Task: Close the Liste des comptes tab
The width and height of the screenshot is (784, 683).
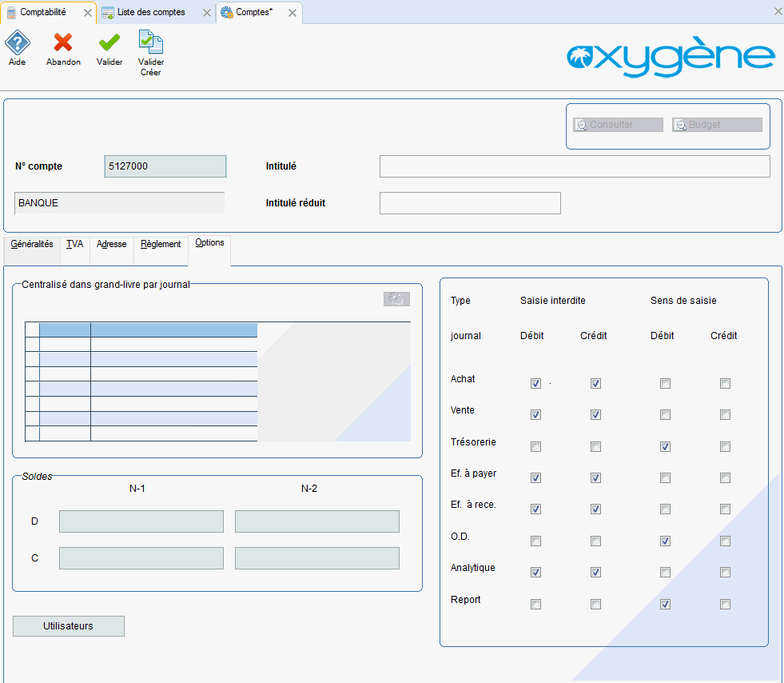Action: pyautogui.click(x=206, y=13)
